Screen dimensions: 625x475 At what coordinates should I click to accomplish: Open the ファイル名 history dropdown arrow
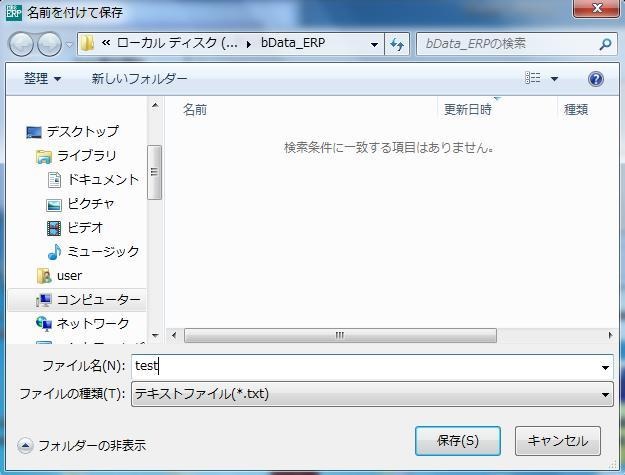[605, 367]
